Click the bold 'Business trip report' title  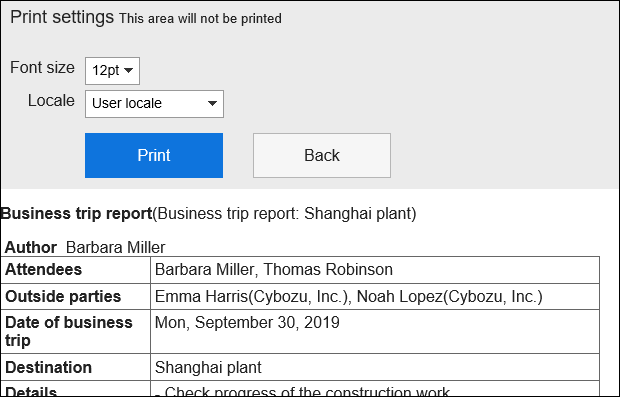pyautogui.click(x=77, y=214)
